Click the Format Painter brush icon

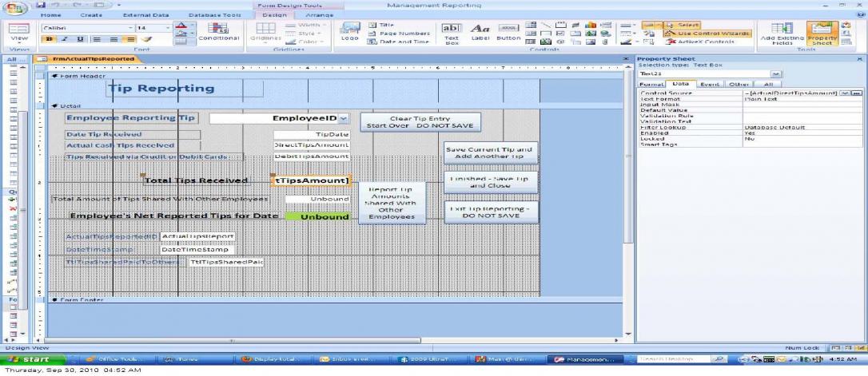145,39
